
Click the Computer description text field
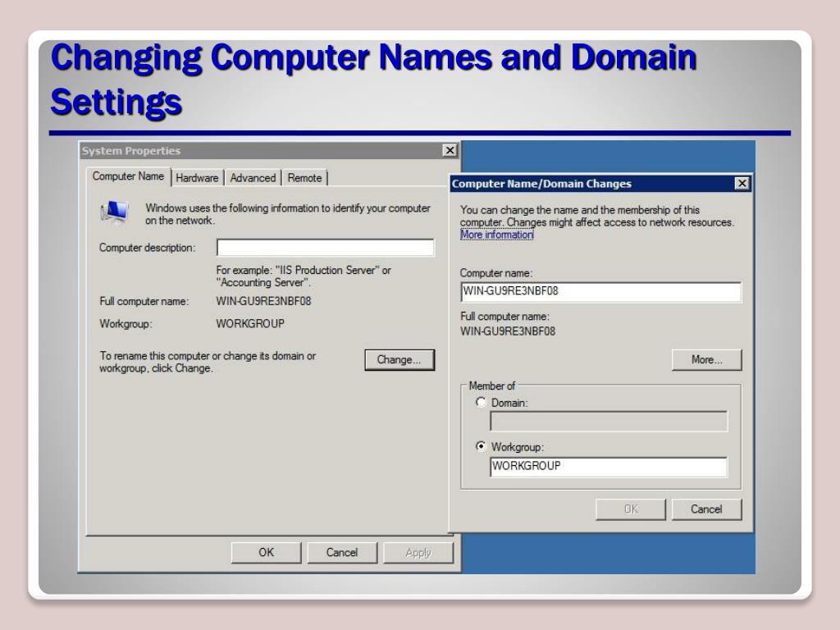point(325,248)
